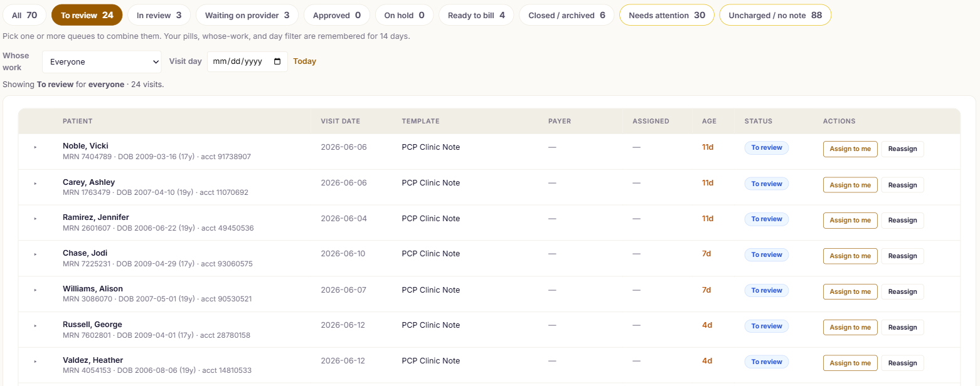Filter by Needs attention 30
The width and height of the screenshot is (980, 386).
(667, 15)
